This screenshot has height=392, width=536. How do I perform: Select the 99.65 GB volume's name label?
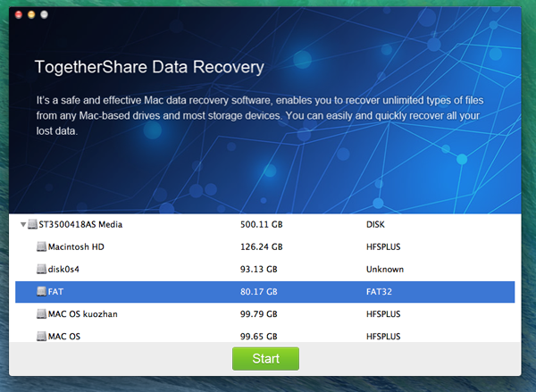64,337
